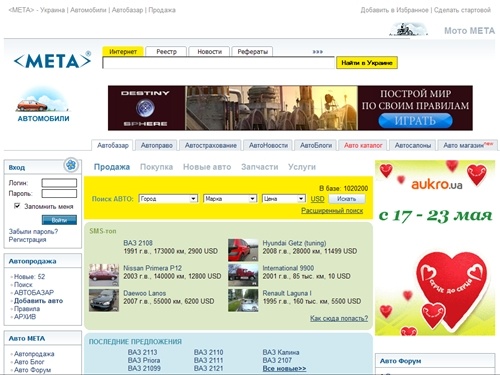This screenshot has height=375, width=500.
Task: Select the Продажа section
Action: pos(112,167)
